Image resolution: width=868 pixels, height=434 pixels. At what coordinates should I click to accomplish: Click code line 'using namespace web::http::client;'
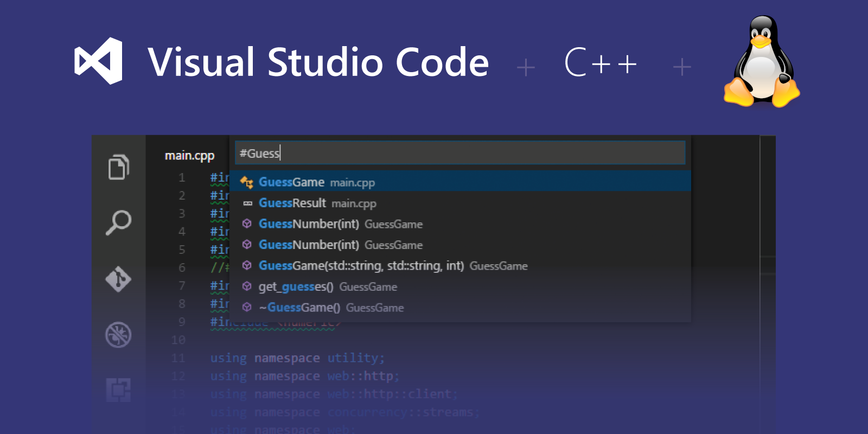click(334, 394)
